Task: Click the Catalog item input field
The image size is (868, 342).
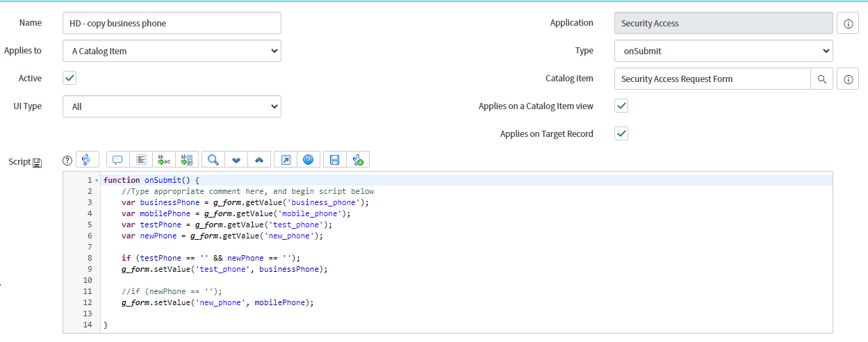Action: 712,79
